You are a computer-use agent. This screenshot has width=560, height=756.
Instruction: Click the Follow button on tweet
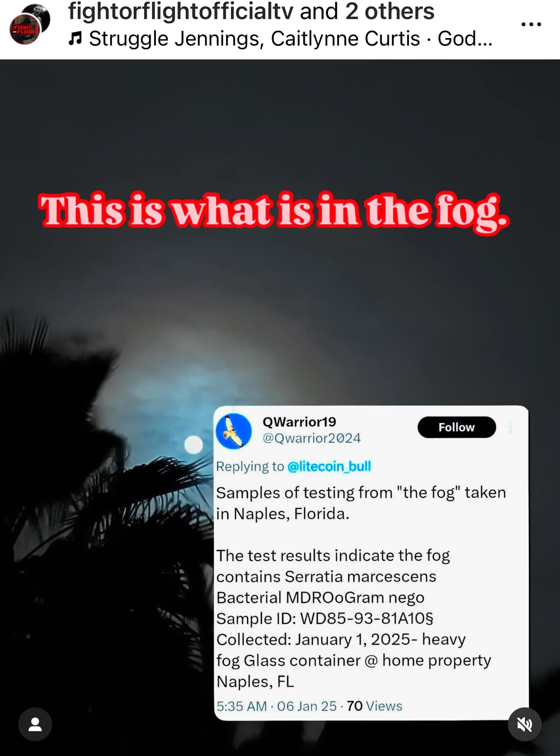(x=457, y=427)
